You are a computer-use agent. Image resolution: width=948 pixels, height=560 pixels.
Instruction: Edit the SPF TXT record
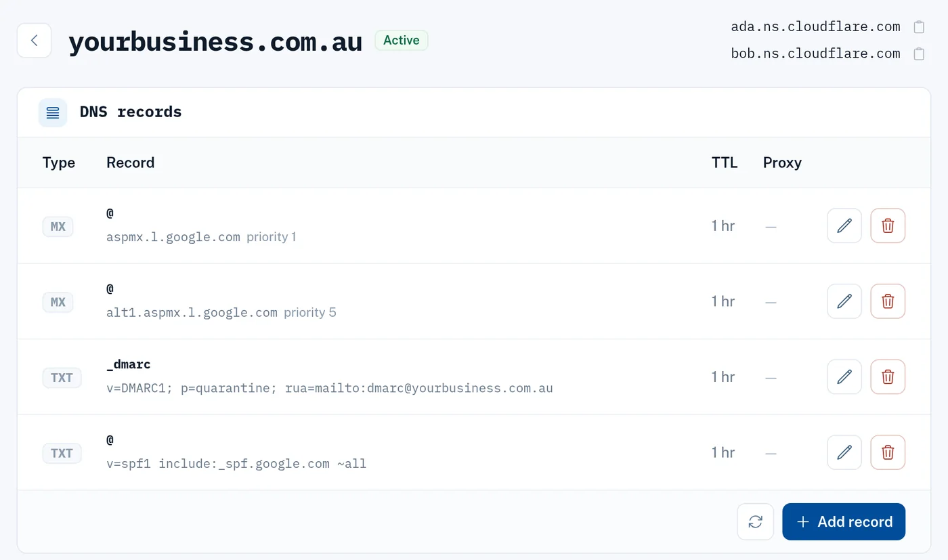click(x=844, y=452)
